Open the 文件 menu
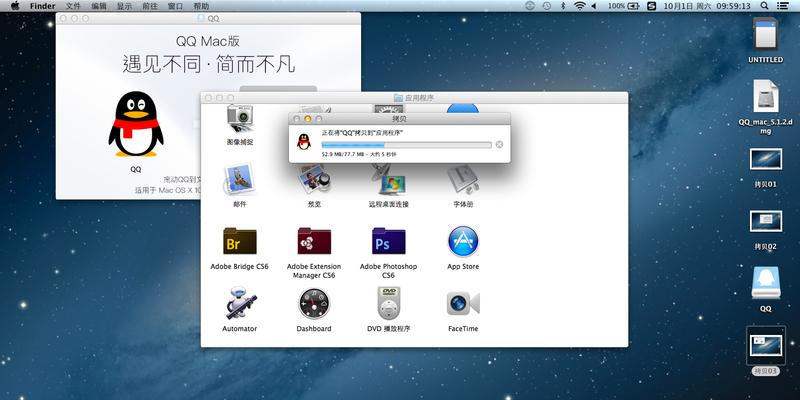This screenshot has height=400, width=800. point(73,6)
